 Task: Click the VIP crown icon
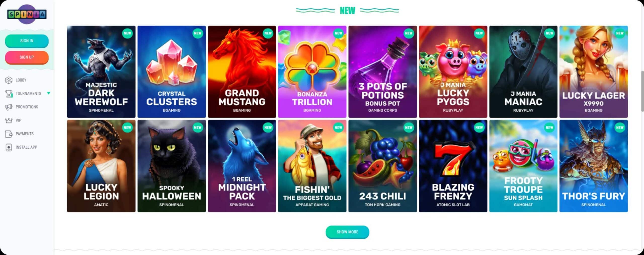pos(9,120)
